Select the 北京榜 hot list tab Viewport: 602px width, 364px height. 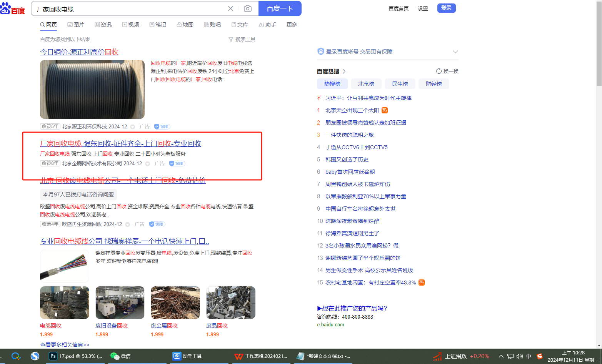(x=366, y=84)
